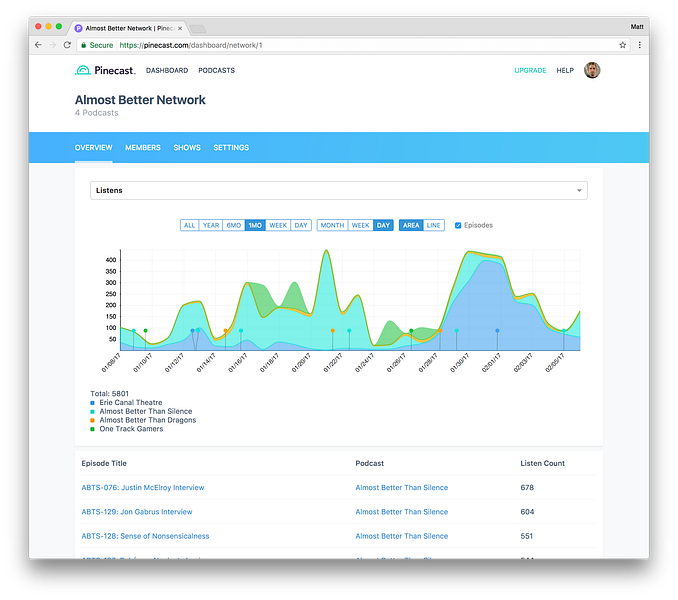Choose the LINE chart type
The height and width of the screenshot is (600, 678).
pyautogui.click(x=433, y=225)
